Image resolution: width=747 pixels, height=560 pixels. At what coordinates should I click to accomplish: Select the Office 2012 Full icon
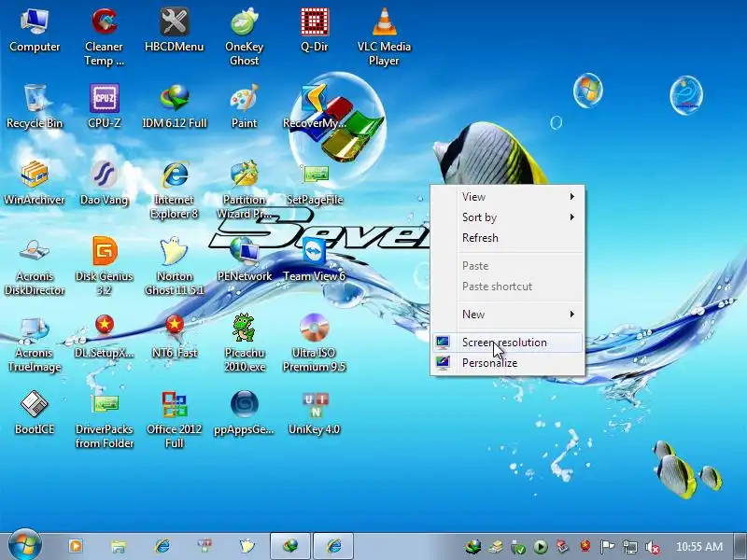(174, 420)
